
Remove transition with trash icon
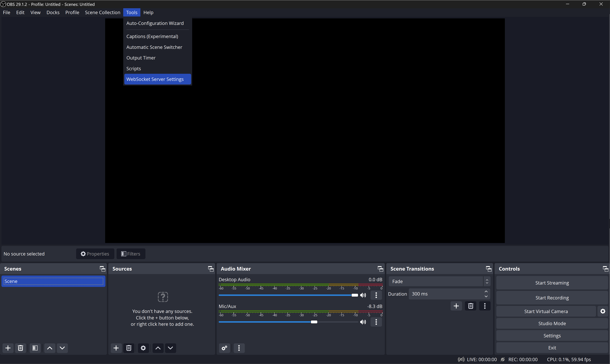point(471,306)
